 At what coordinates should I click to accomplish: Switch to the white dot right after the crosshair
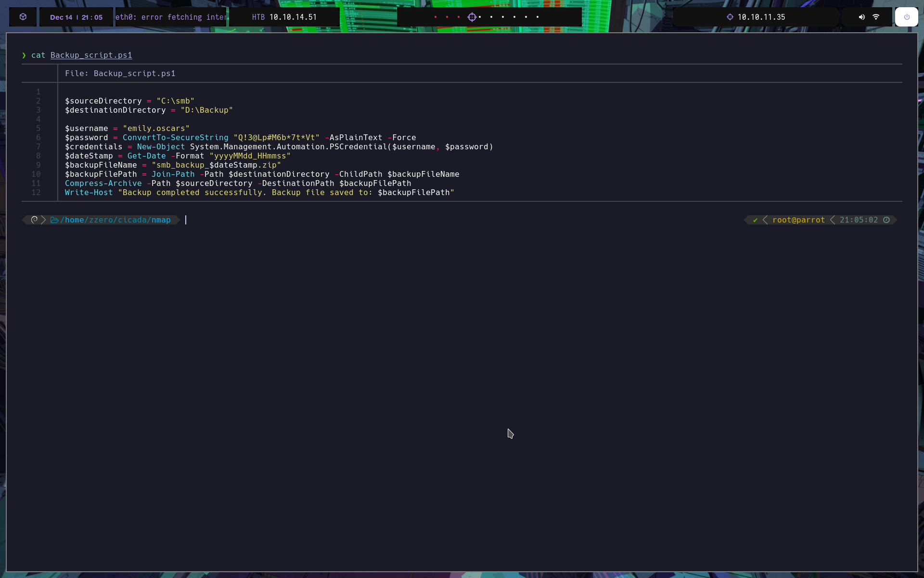(x=480, y=17)
